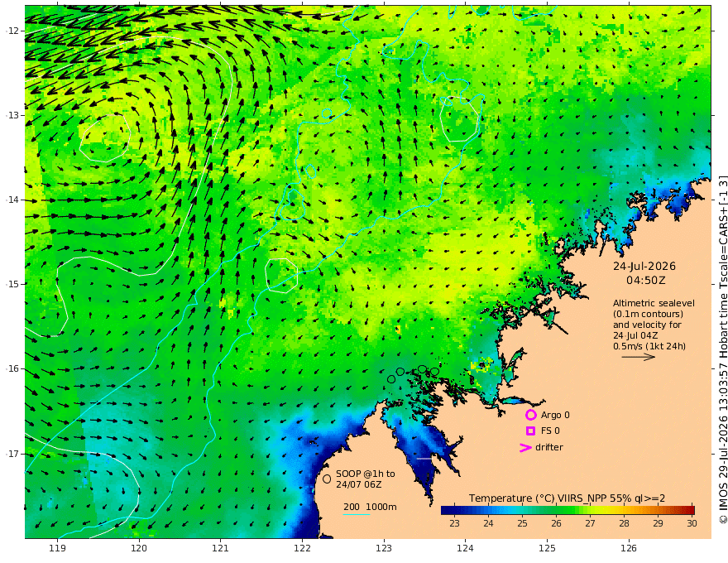
Task: Click longitude axis label 119
Action: coord(57,548)
